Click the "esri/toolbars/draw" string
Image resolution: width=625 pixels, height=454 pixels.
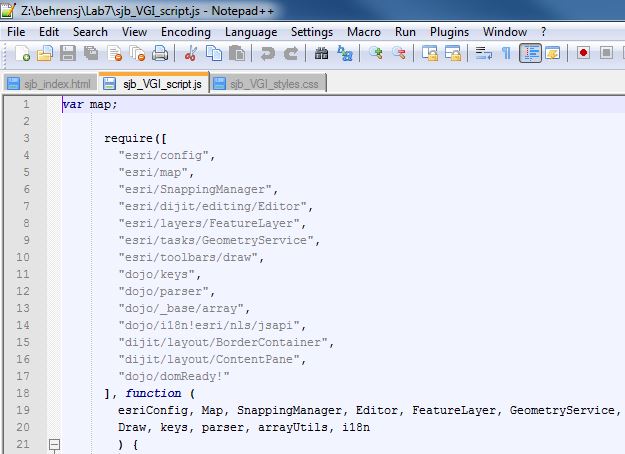(188, 257)
